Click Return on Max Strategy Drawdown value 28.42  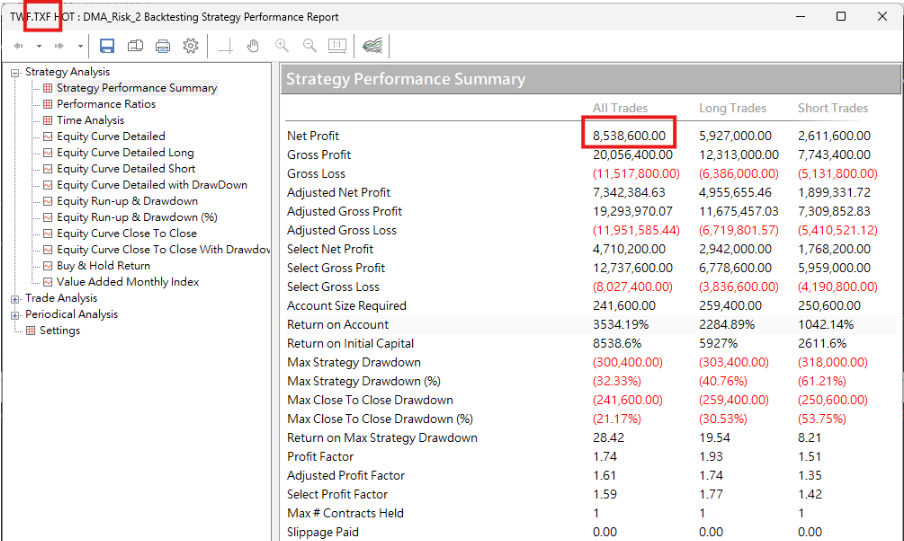pos(608,438)
